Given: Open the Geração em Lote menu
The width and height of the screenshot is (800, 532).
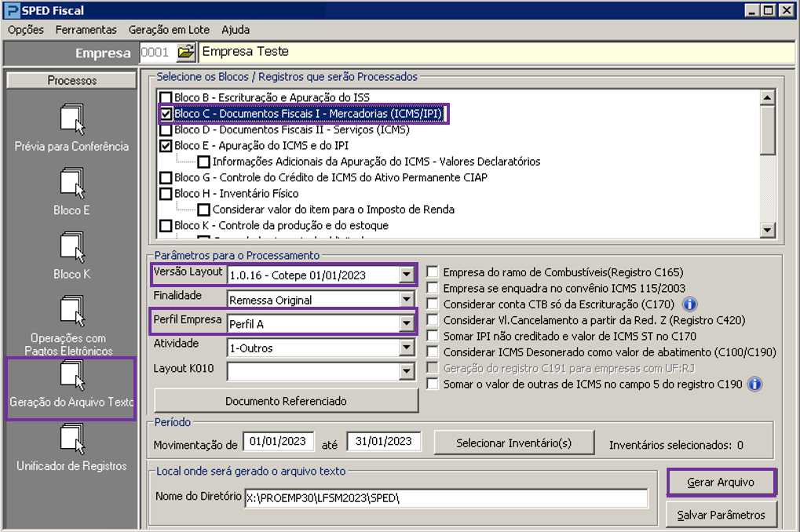Looking at the screenshot, I should coord(169,30).
